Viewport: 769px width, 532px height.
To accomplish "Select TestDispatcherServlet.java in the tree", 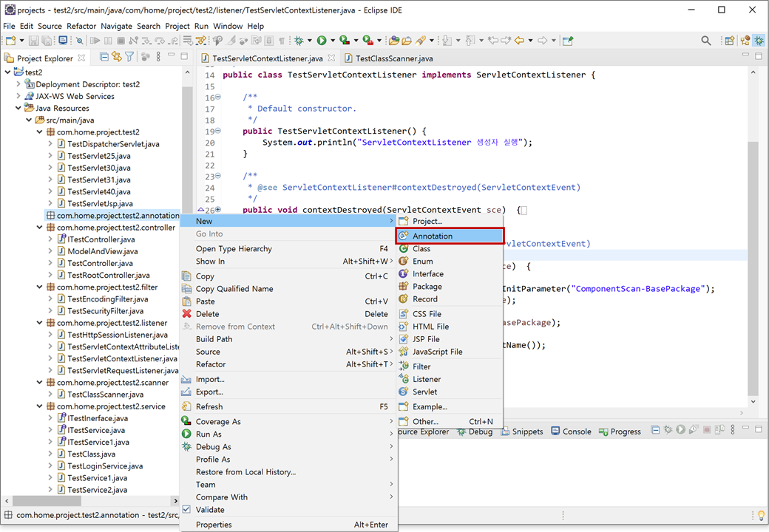I will [113, 143].
